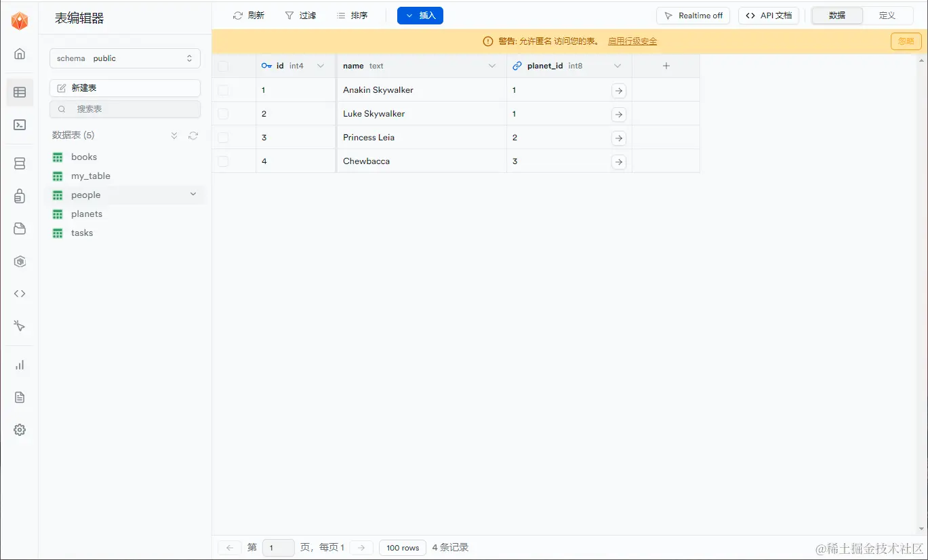The image size is (928, 560).
Task: Open the SQL terminal sidebar icon
Action: tap(20, 125)
